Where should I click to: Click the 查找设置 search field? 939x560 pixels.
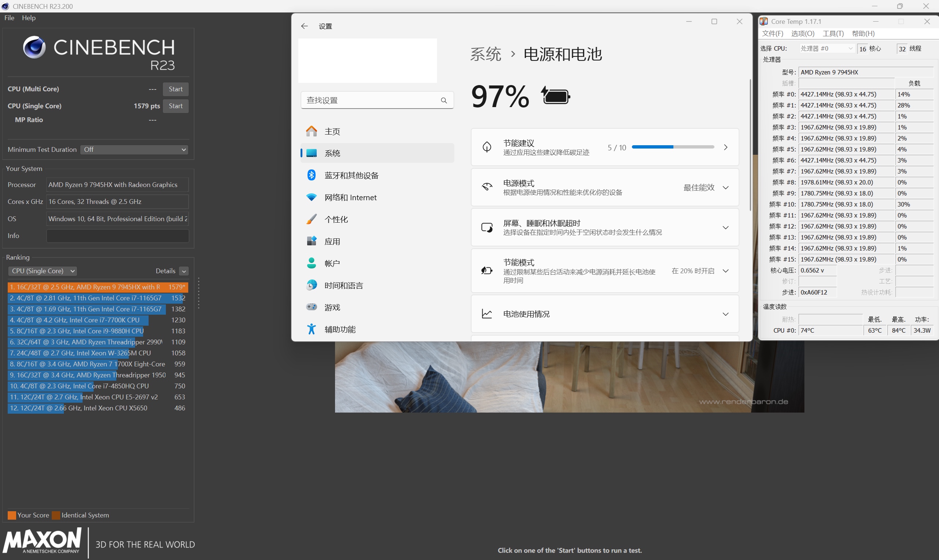click(377, 100)
